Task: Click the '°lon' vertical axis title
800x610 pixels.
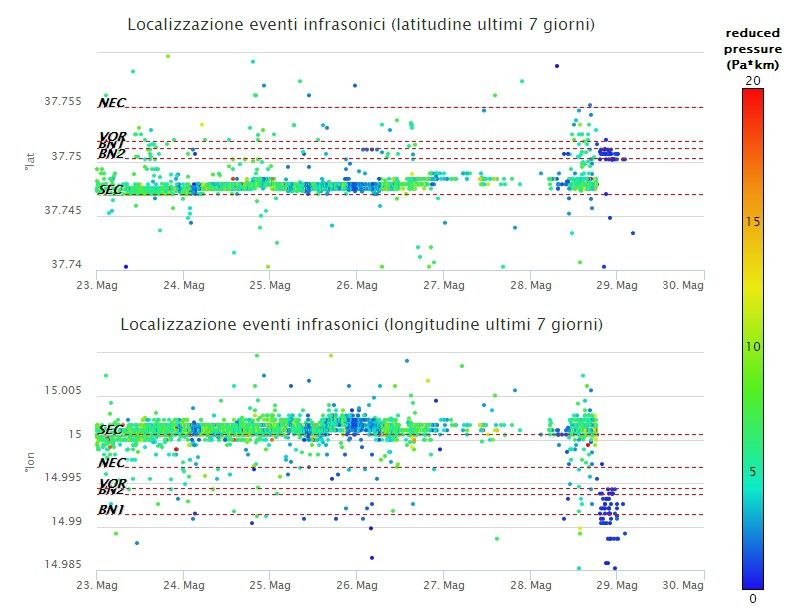Action: [29, 462]
